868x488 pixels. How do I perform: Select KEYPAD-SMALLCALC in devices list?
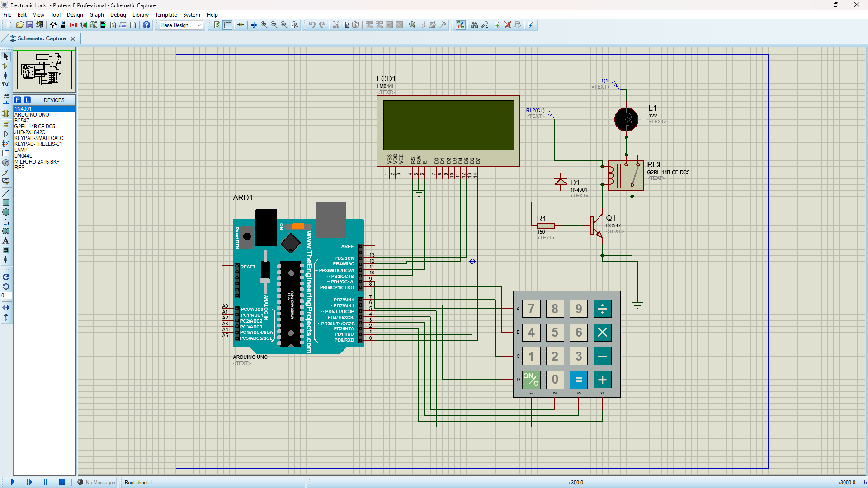[44, 138]
